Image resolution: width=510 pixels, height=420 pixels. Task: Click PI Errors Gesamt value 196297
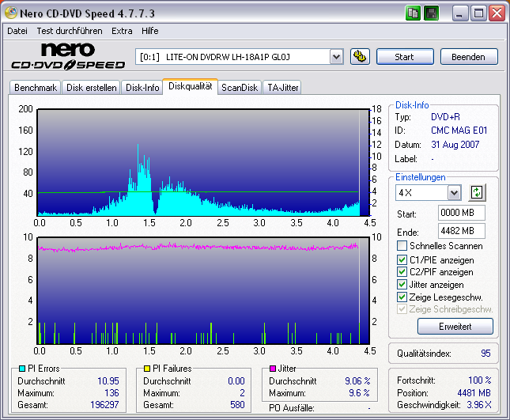[x=104, y=405]
